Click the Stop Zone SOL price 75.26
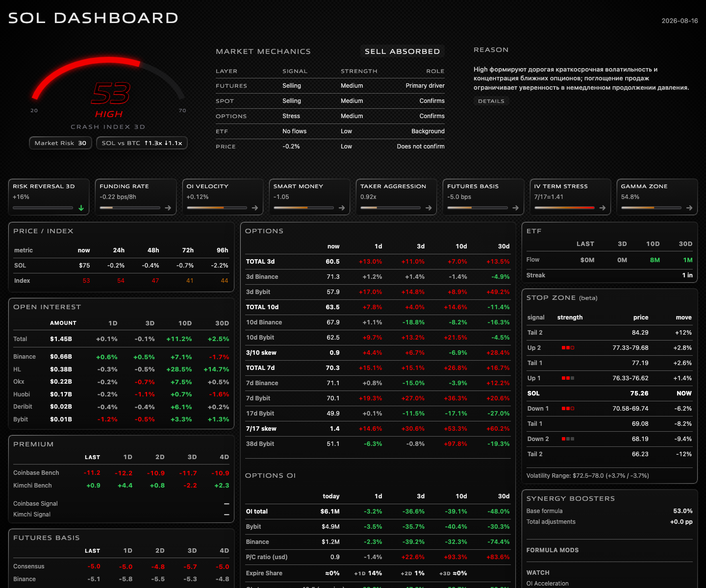Image resolution: width=706 pixels, height=588 pixels. (x=639, y=393)
